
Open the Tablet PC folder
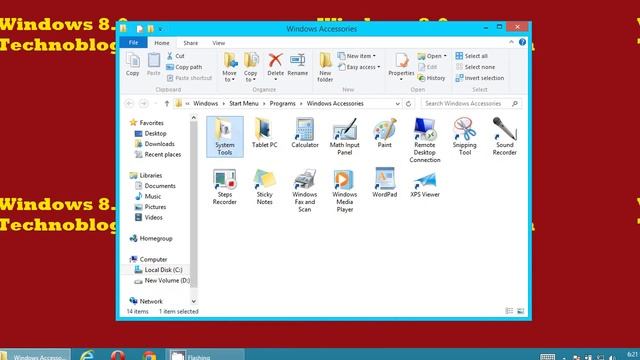[264, 133]
